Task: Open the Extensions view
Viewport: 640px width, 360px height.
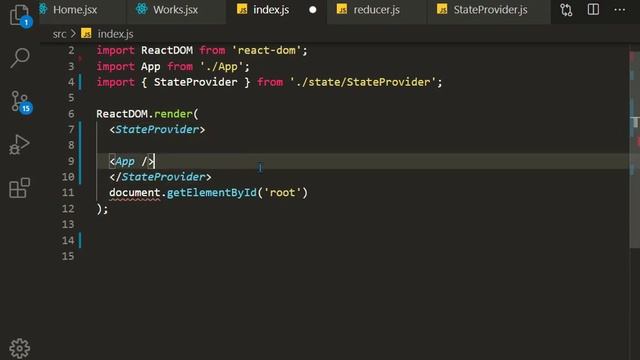Action: (19, 188)
